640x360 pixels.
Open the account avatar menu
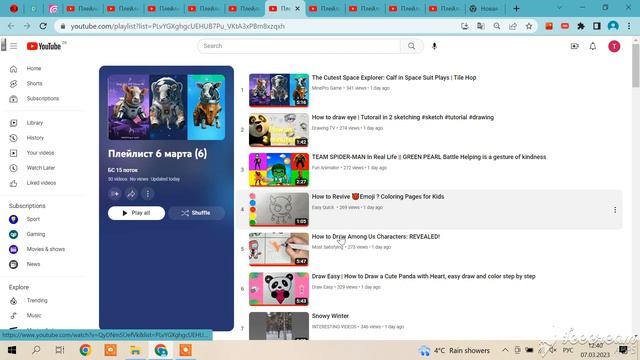[614, 46]
